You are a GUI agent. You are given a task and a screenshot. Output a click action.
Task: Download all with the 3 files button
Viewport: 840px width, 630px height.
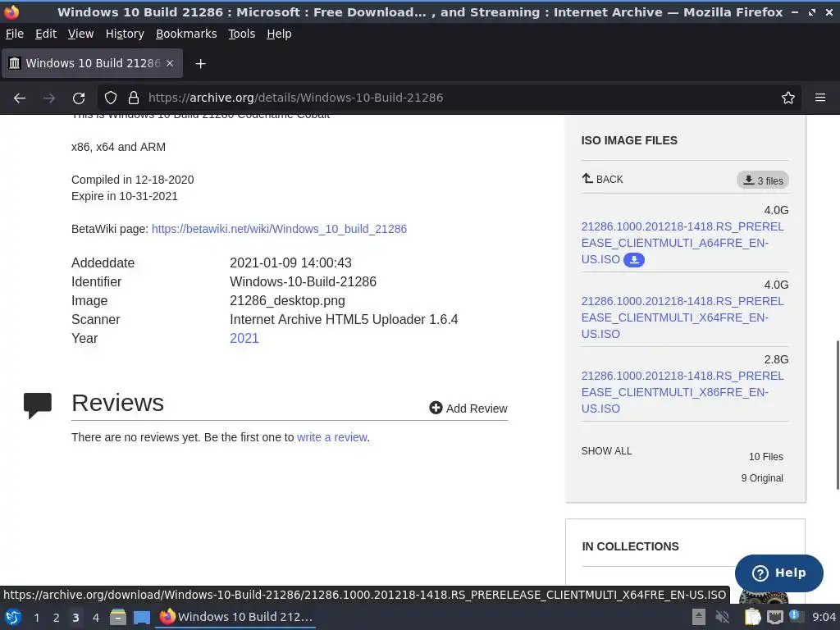(763, 180)
